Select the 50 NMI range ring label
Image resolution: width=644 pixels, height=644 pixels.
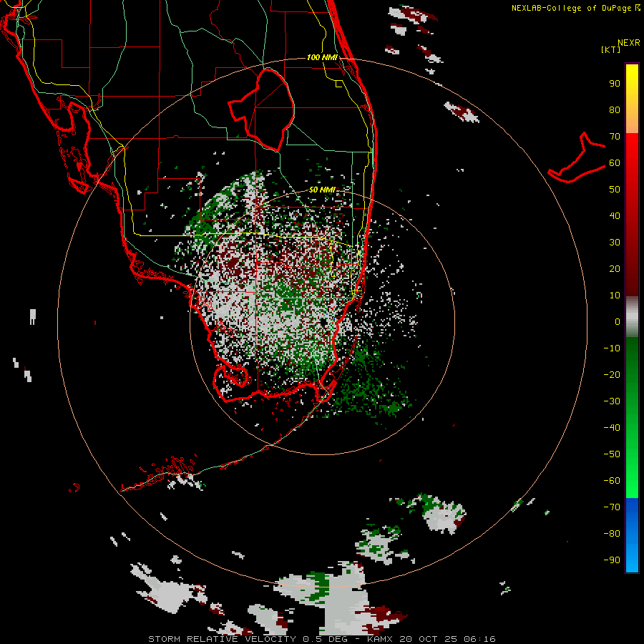click(323, 190)
